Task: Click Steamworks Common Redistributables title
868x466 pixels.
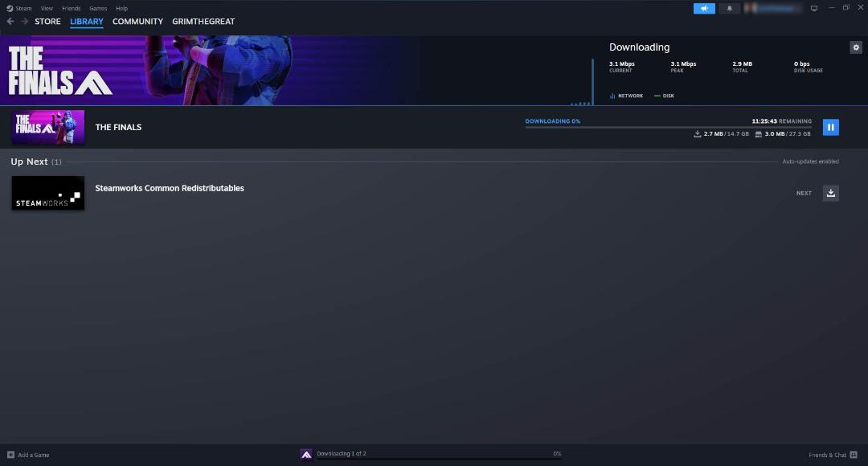Action: point(170,188)
